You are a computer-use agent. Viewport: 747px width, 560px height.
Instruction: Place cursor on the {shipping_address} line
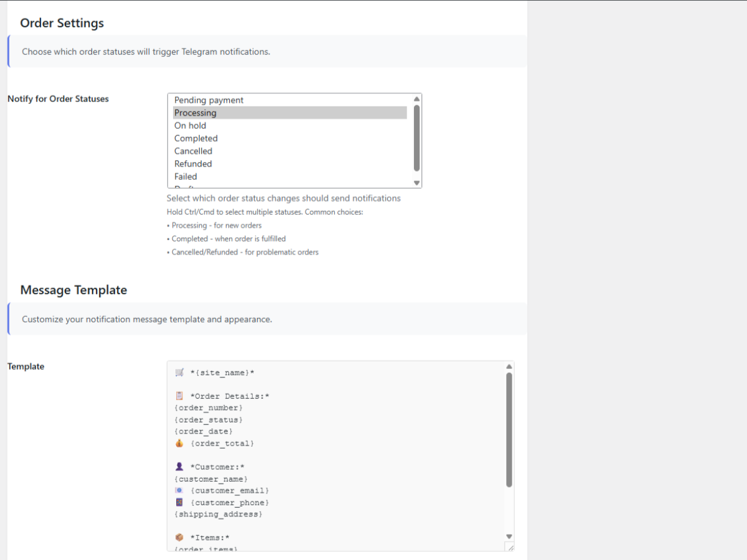tap(218, 515)
